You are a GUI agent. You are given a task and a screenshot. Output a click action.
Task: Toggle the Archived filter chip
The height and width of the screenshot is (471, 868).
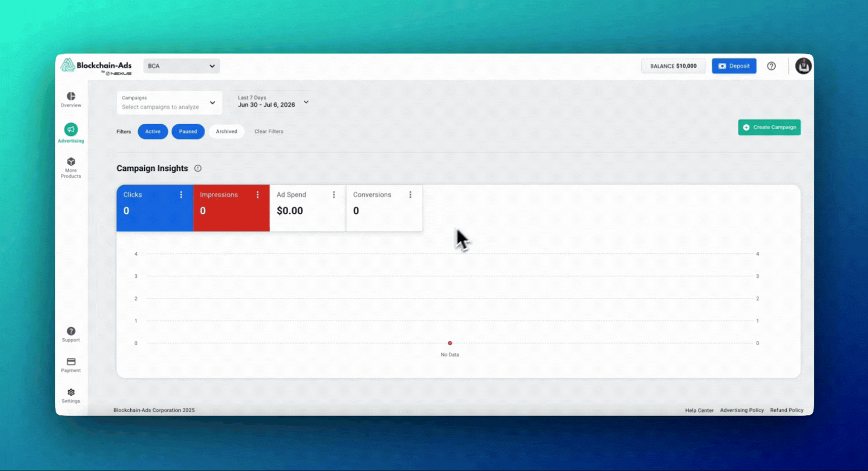coord(226,132)
